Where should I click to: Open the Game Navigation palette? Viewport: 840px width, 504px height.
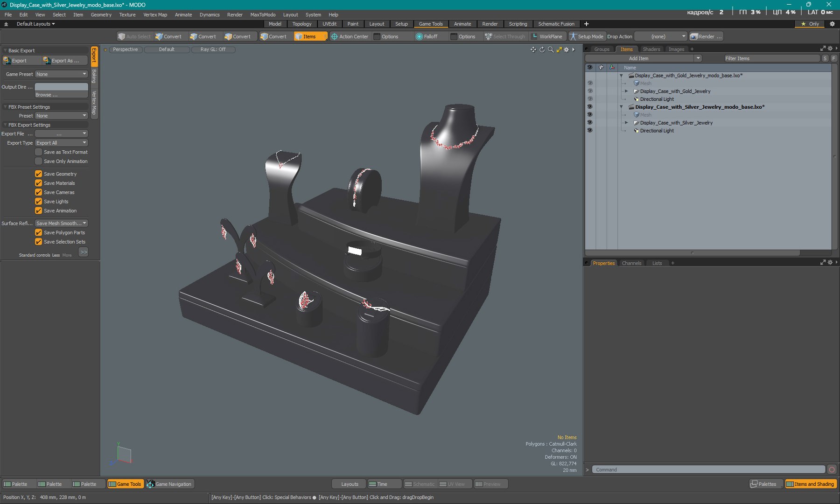(170, 484)
